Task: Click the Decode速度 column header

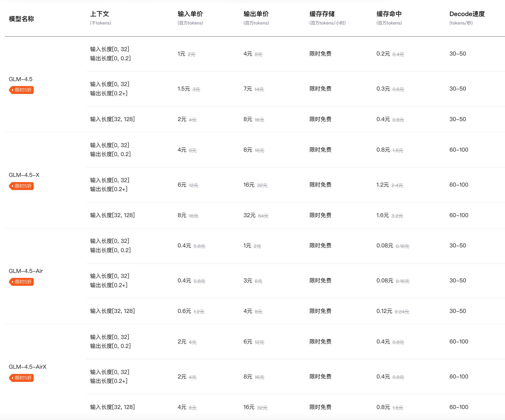Action: coord(467,14)
